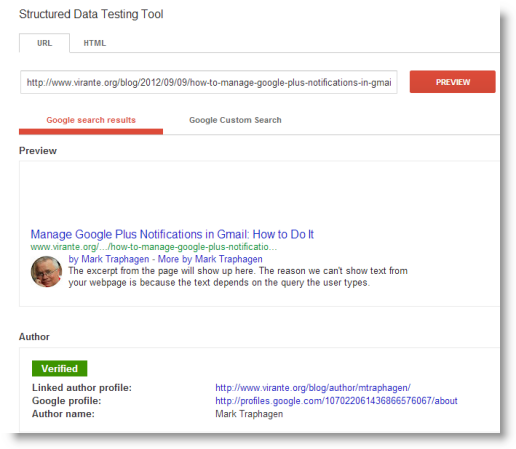Open the More by Mark Traphagen link
Viewport: 516px width, 449px height.
(210, 259)
